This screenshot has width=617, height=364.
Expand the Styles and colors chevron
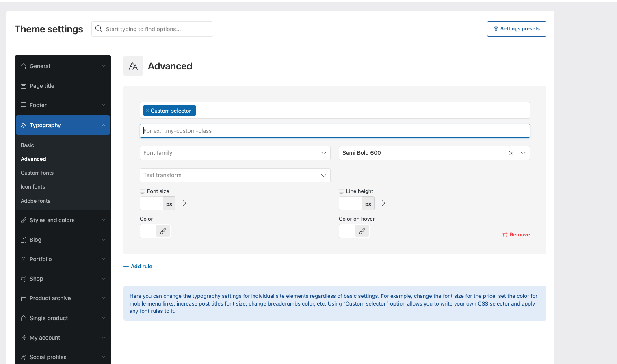(x=104, y=220)
